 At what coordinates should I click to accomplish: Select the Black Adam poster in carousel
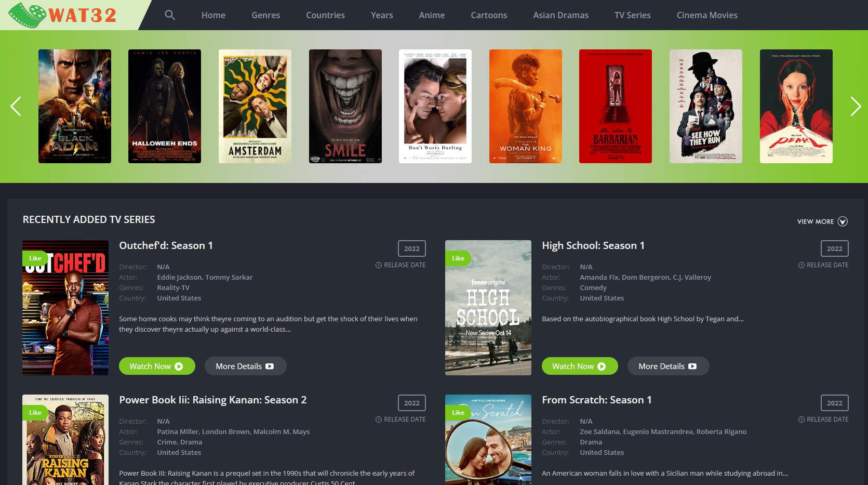tap(75, 107)
